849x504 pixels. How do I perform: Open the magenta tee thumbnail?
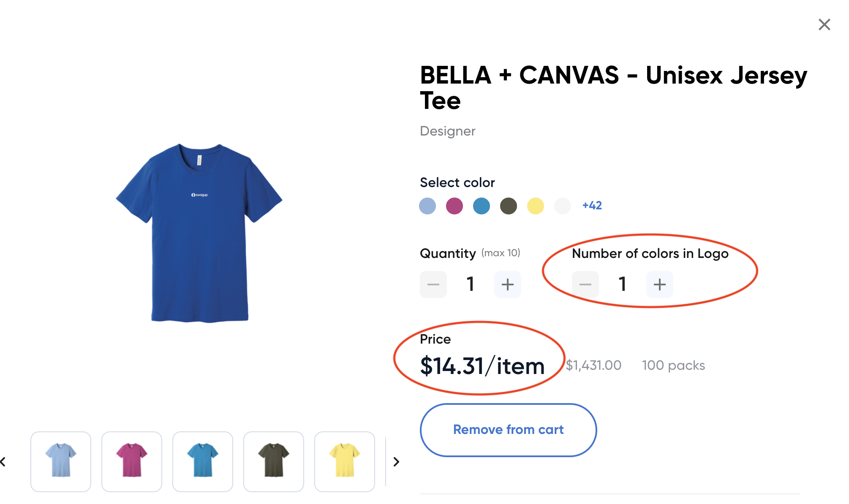(x=132, y=461)
